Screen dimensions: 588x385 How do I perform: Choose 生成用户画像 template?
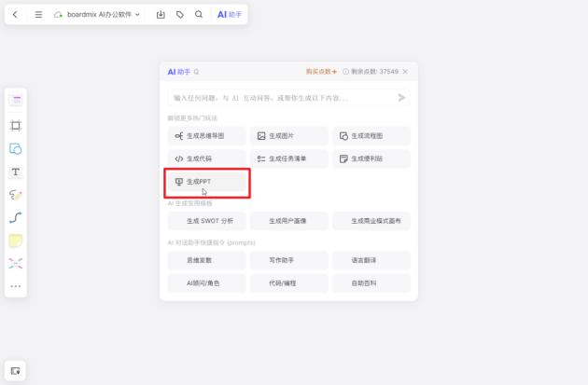tap(288, 221)
